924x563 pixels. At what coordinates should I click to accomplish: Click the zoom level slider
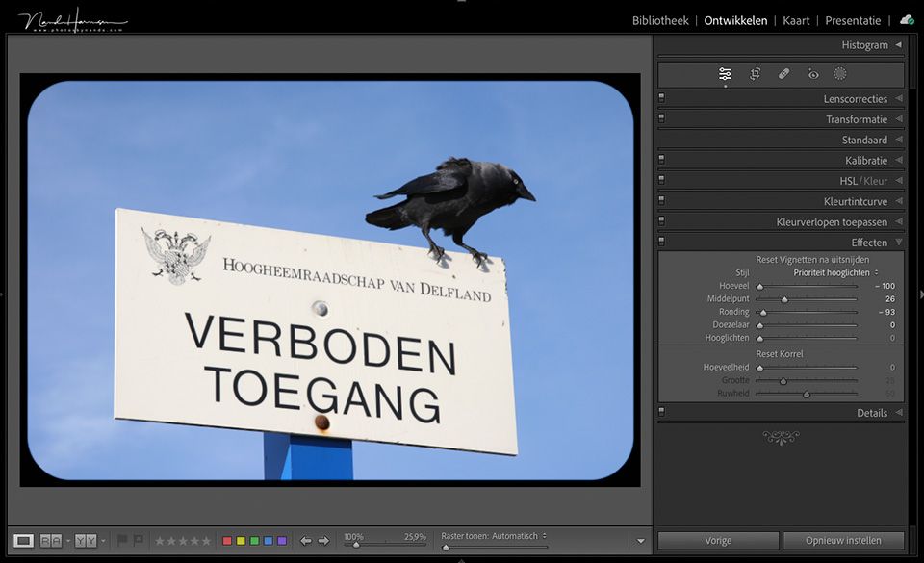click(385, 544)
